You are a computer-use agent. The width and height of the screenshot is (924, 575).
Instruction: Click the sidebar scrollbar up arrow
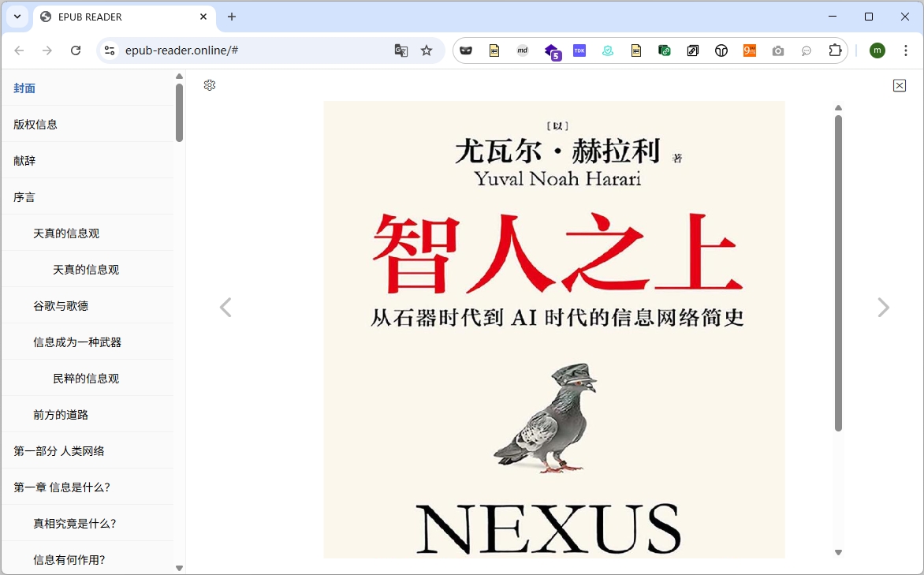(179, 76)
